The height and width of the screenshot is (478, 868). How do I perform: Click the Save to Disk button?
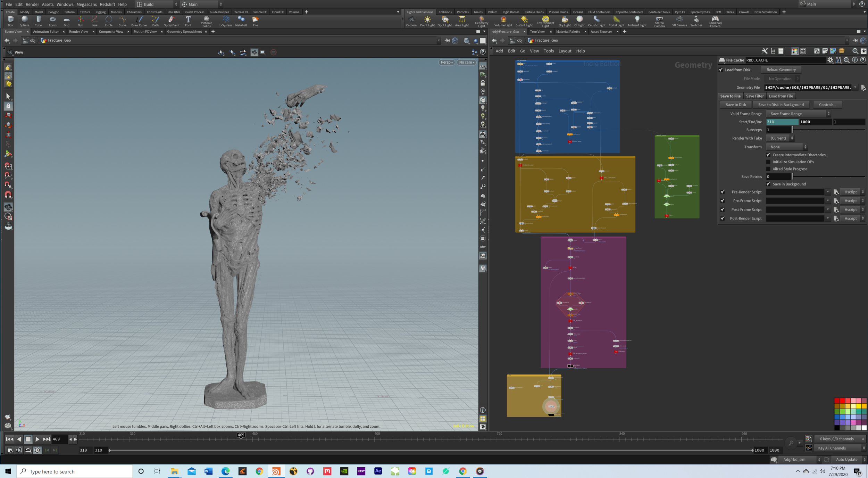pyautogui.click(x=735, y=105)
